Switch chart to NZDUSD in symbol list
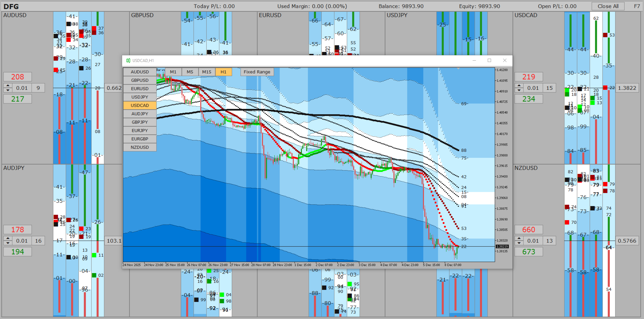The image size is (644, 319). pos(140,147)
